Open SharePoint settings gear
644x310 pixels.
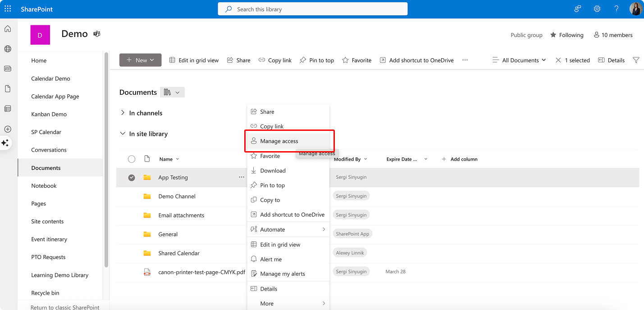pos(597,9)
